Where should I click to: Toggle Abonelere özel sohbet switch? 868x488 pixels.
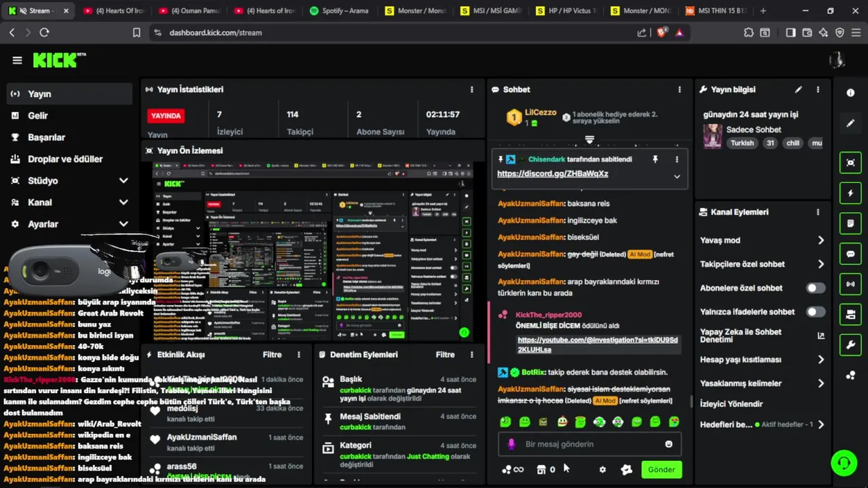pos(815,288)
